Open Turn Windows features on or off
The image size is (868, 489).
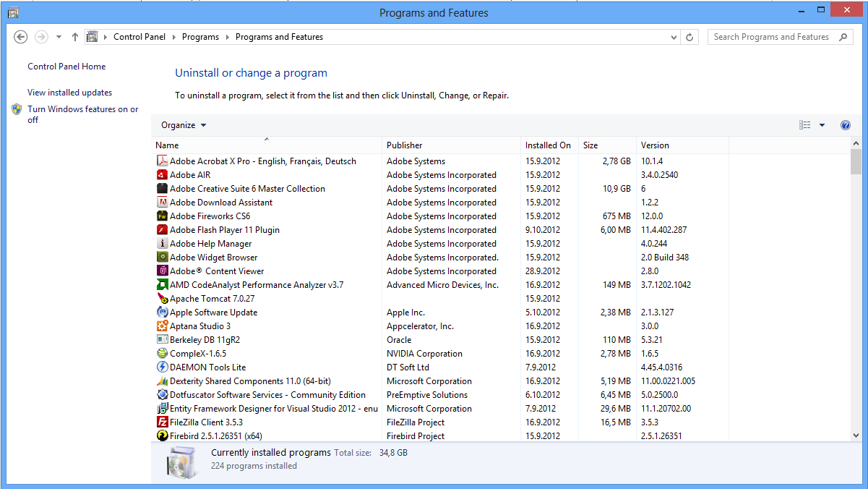(x=82, y=110)
